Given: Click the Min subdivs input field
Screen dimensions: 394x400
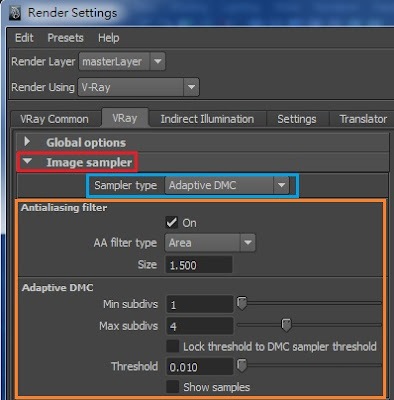Looking at the screenshot, I should 199,304.
